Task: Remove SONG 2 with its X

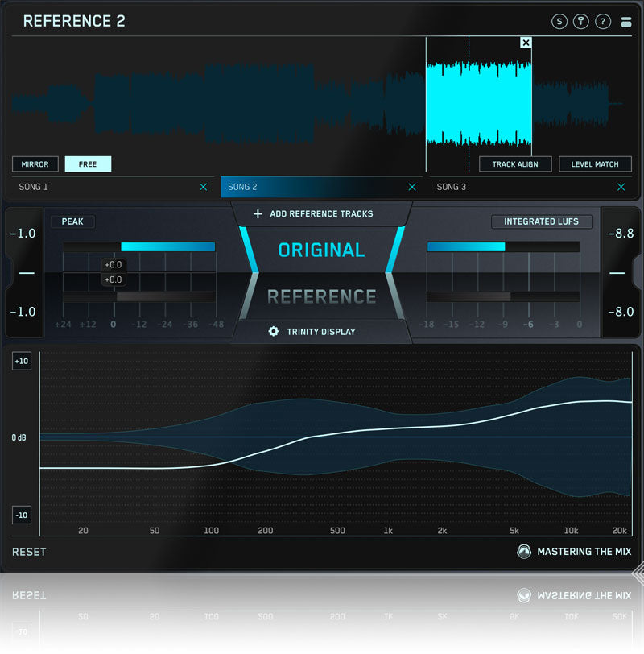Action: (412, 187)
